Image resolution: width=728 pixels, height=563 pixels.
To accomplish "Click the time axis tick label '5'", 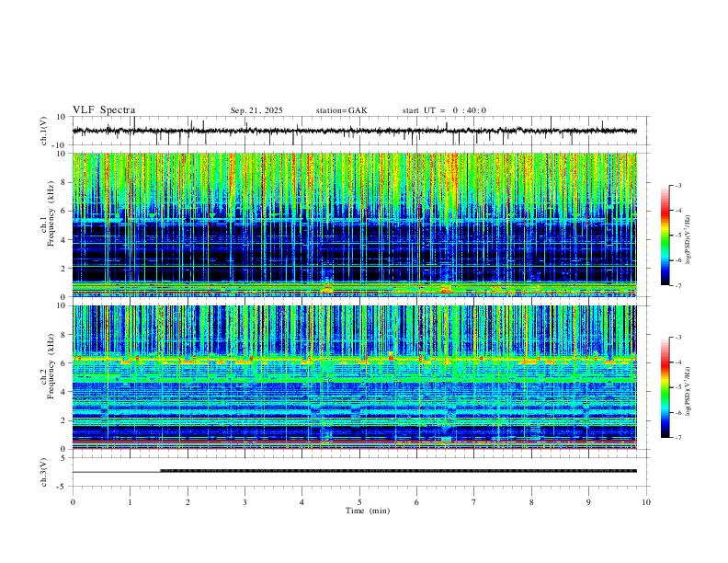I will click(x=359, y=502).
